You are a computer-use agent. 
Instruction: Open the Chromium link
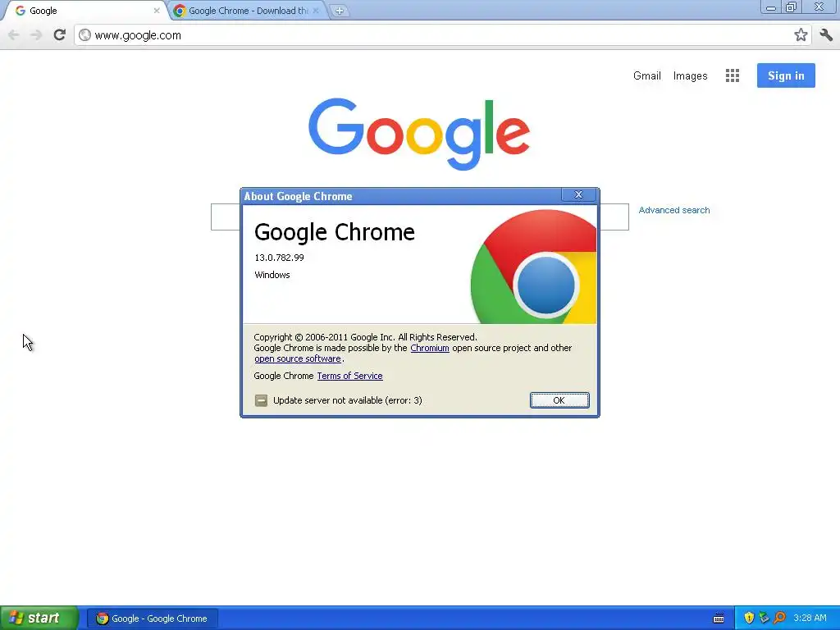(x=430, y=348)
